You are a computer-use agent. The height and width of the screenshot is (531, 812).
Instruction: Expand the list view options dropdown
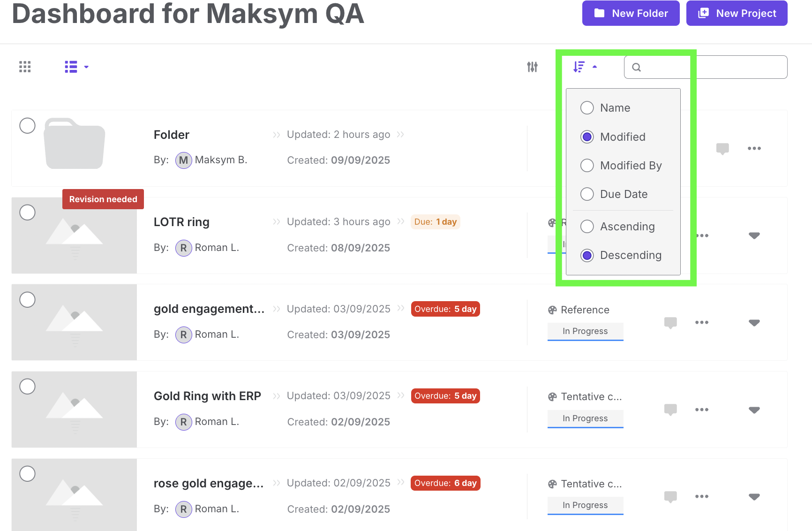tap(86, 67)
